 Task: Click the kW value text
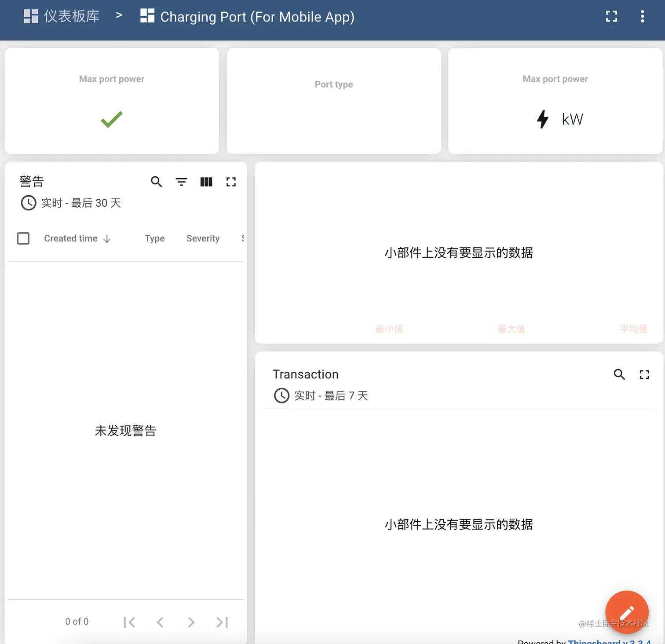(x=572, y=119)
